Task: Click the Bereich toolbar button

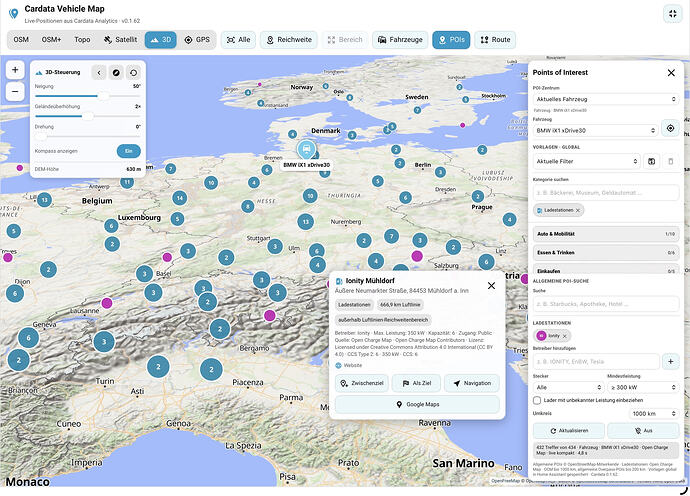Action: pos(345,40)
